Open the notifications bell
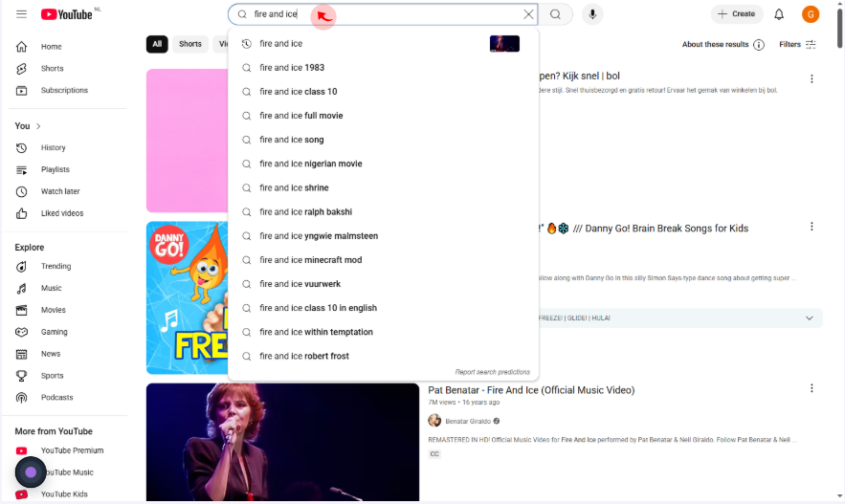Image resolution: width=845 pixels, height=504 pixels. coord(779,14)
